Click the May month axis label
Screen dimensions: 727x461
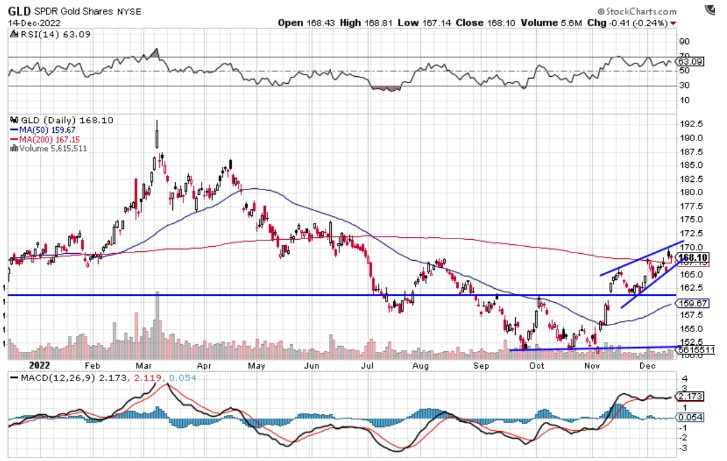point(256,365)
